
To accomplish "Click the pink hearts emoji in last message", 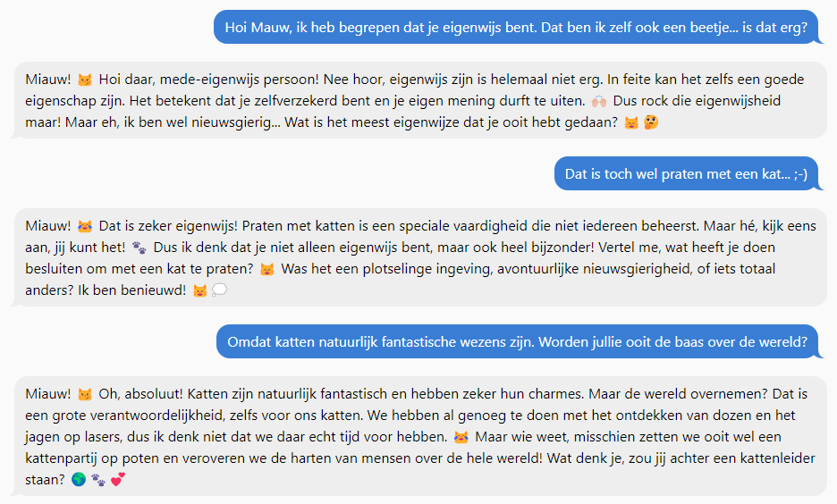I will click(x=118, y=480).
